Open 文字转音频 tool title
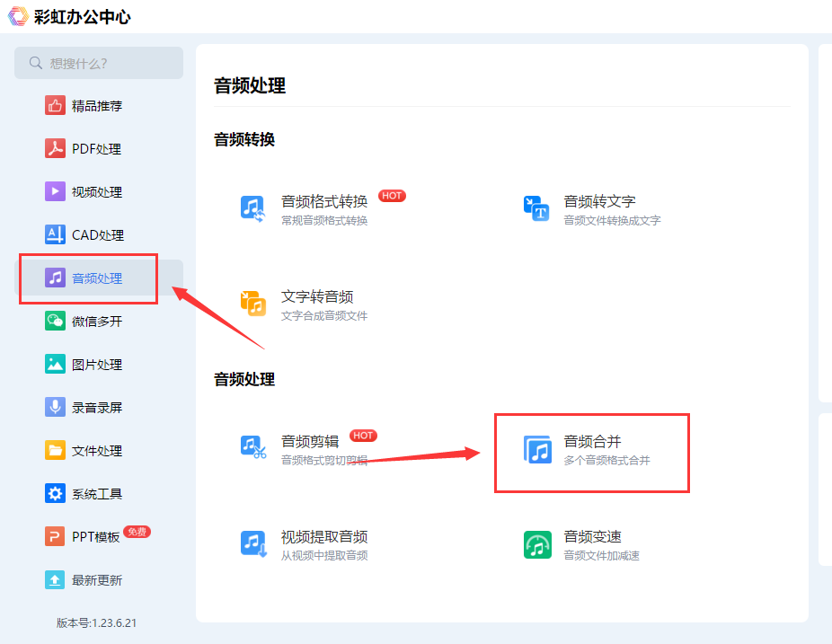The image size is (832, 644). [317, 297]
